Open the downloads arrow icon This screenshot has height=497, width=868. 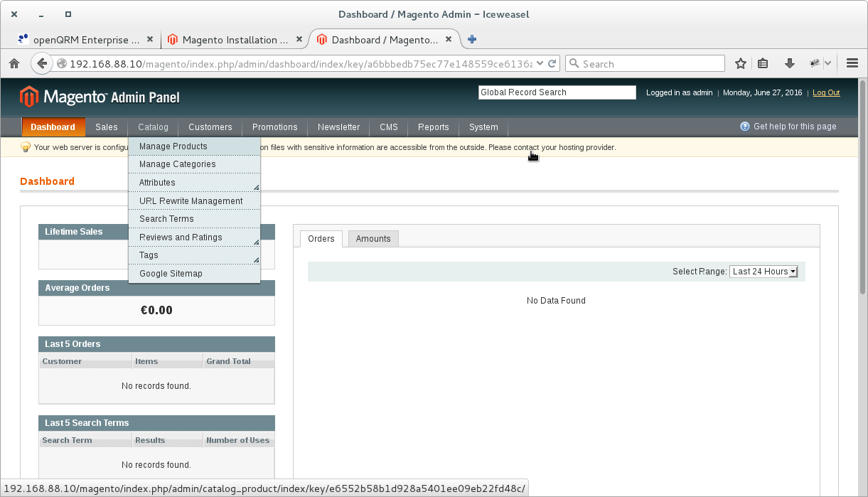click(789, 63)
